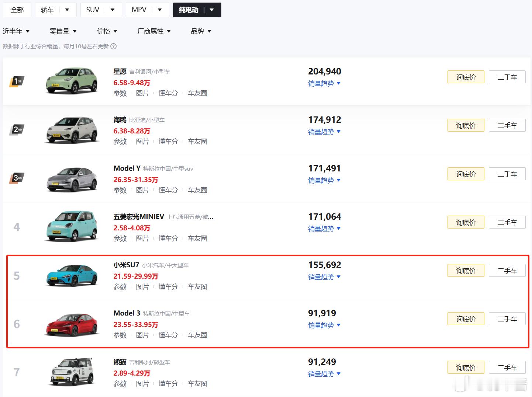Screen dimensions: 532x397
Task: Open the 价格 filter dropdown
Action: click(x=107, y=31)
